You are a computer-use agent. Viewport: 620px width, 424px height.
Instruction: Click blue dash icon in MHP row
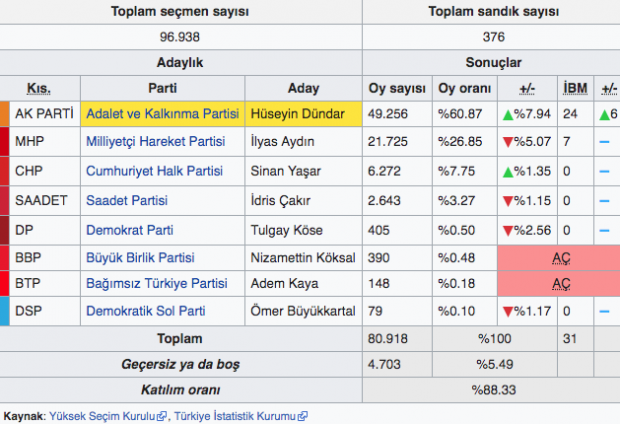pos(604,142)
